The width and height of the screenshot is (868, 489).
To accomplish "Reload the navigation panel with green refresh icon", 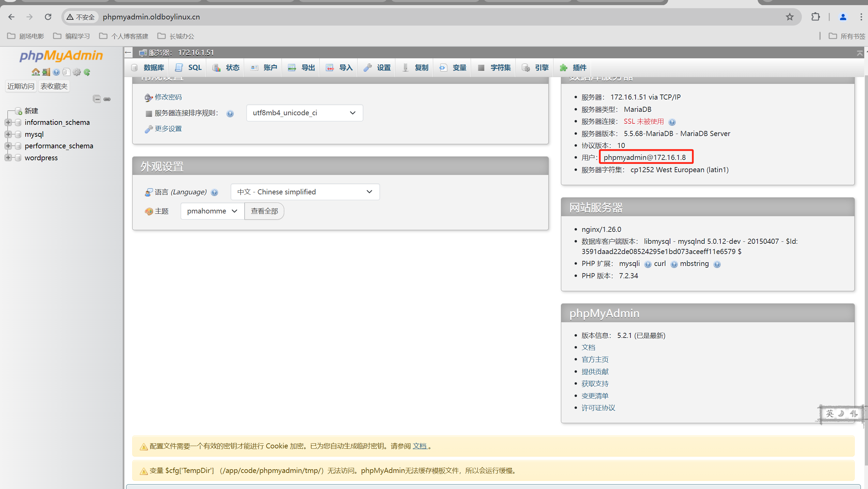I will coord(87,72).
